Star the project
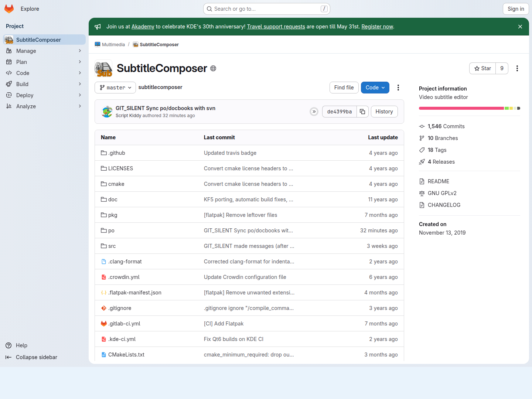 click(482, 68)
